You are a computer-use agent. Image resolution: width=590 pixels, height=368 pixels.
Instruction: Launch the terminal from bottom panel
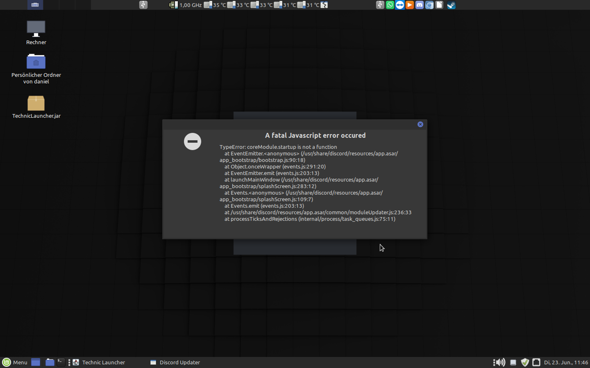[61, 362]
